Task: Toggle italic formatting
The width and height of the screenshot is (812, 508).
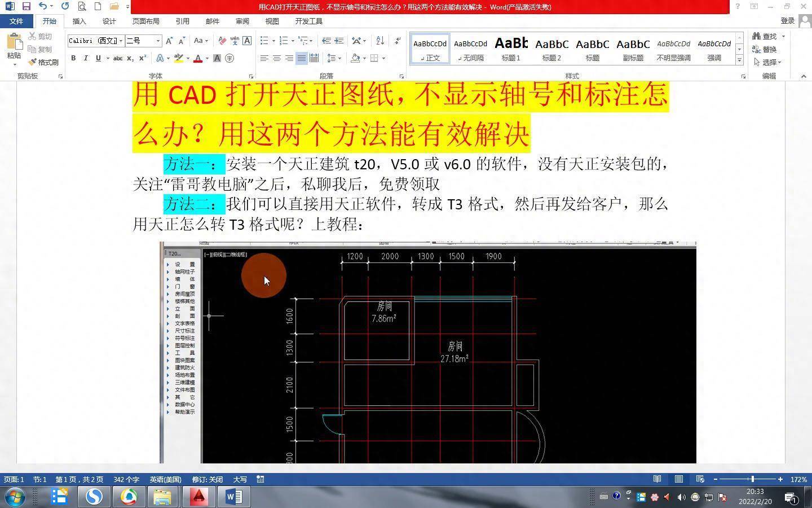Action: [86, 58]
